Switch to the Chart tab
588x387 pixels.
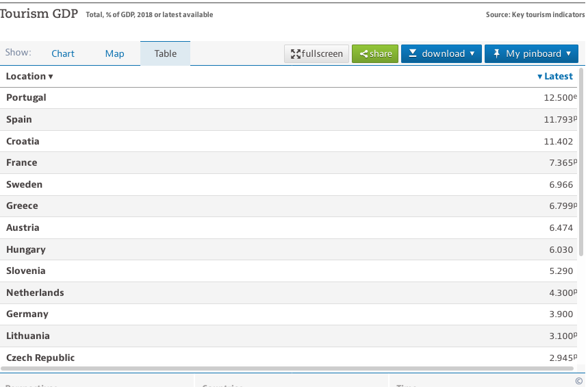(x=63, y=53)
